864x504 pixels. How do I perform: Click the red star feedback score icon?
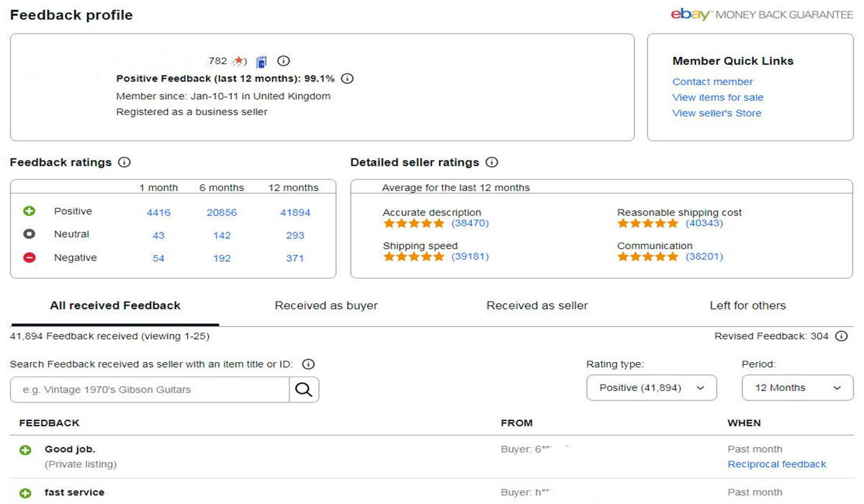239,61
